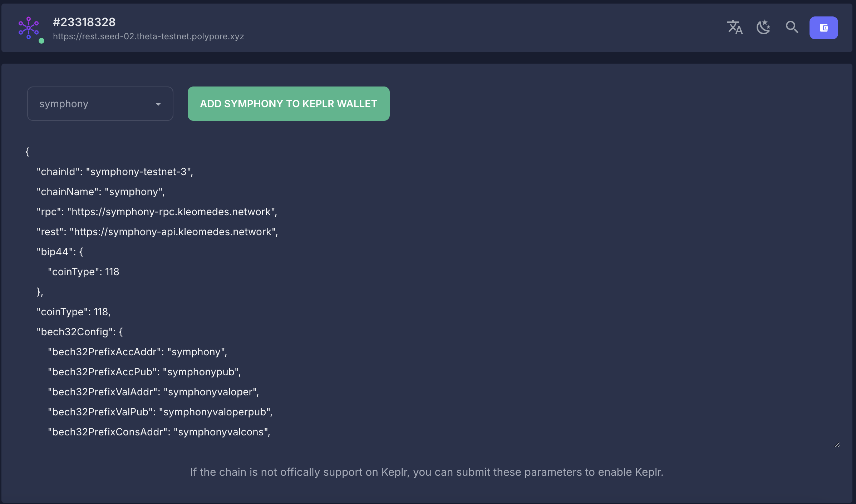Click the polypore REST endpoint URL
This screenshot has width=856, height=504.
148,36
